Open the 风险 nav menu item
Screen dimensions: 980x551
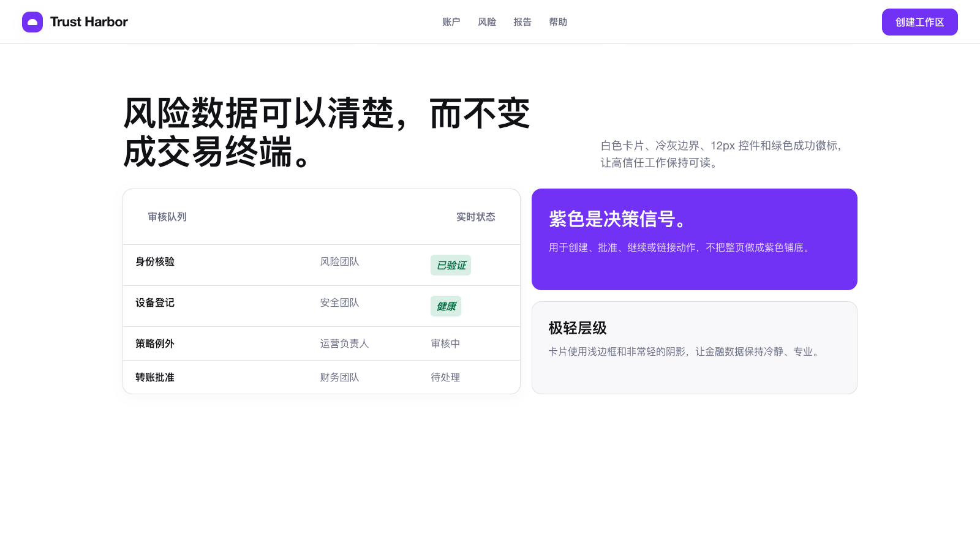coord(487,22)
